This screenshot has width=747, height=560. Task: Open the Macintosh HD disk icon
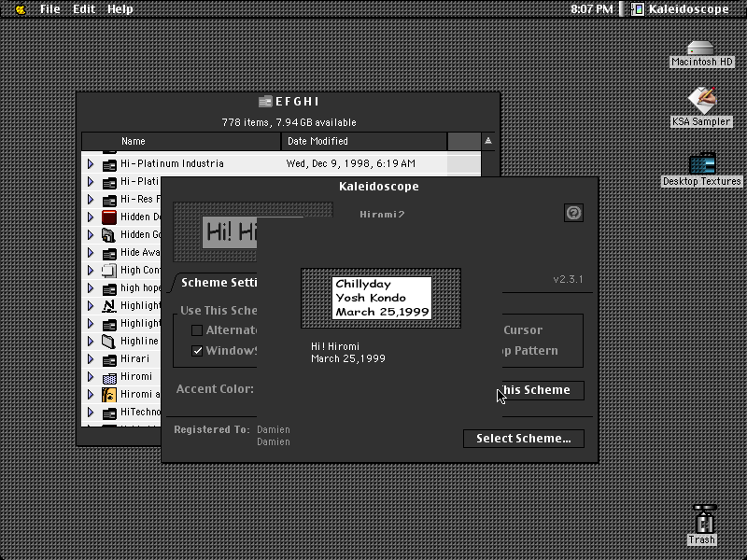click(x=700, y=49)
